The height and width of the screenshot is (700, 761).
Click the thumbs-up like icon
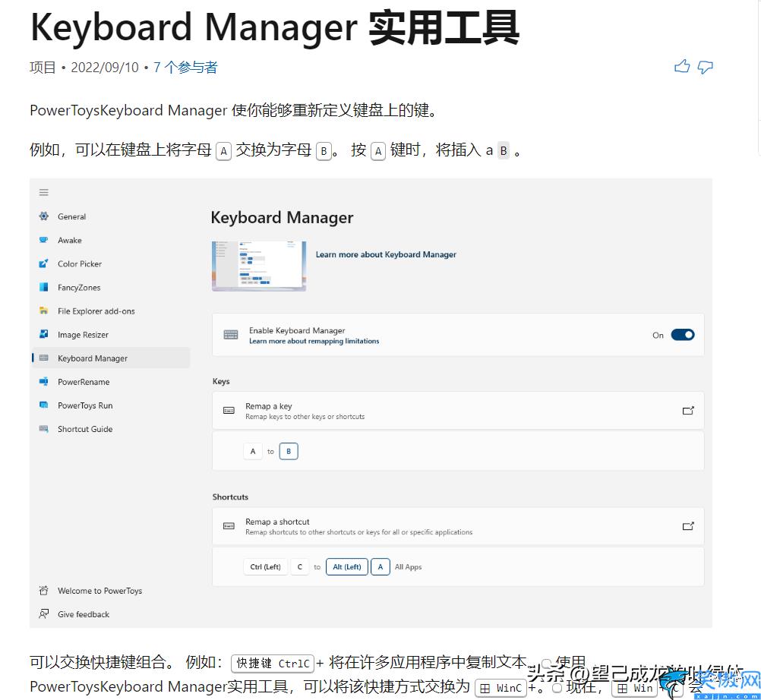[x=682, y=67]
